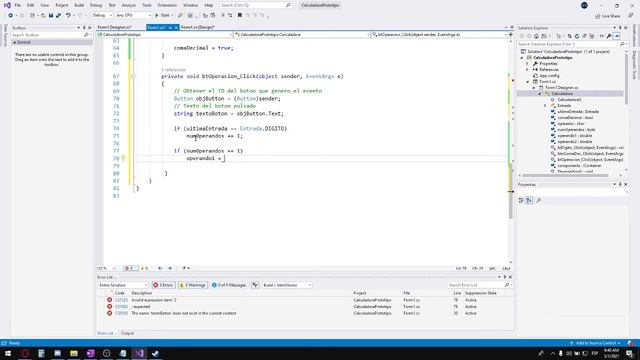Screen dimensions: 640x360
Task: Click the lightbulb quick actions icon on line 78
Action: (123, 158)
